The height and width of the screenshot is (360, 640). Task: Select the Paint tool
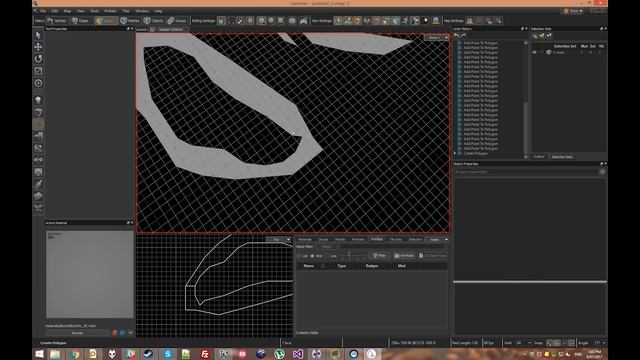pyautogui.click(x=38, y=184)
